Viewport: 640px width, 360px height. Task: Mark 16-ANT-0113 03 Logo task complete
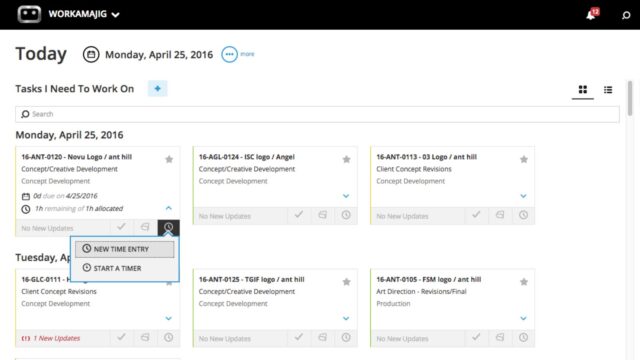pyautogui.click(x=476, y=215)
